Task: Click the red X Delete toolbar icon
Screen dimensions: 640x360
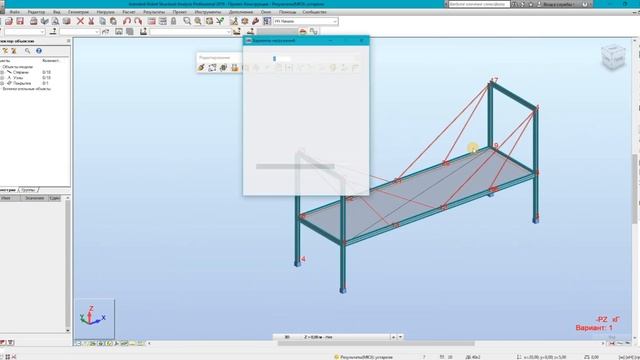Action: pyautogui.click(x=80, y=21)
